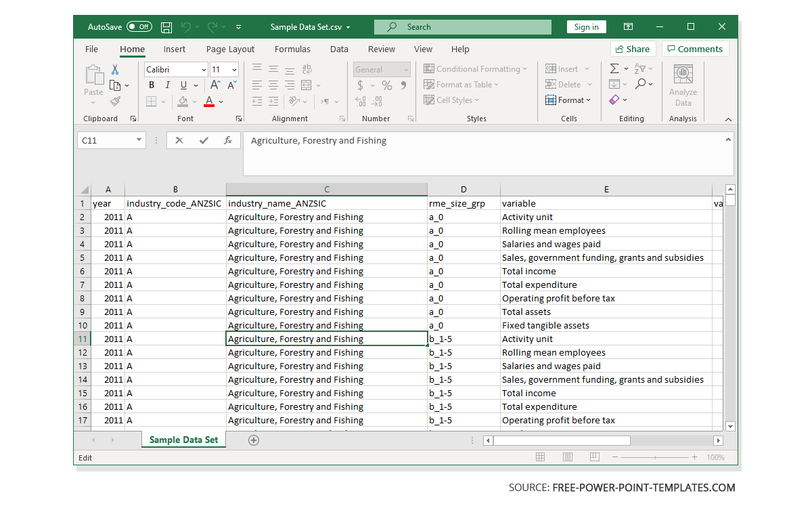Open the Analyze Data pane
The width and height of the screenshot is (812, 508).
[x=683, y=83]
